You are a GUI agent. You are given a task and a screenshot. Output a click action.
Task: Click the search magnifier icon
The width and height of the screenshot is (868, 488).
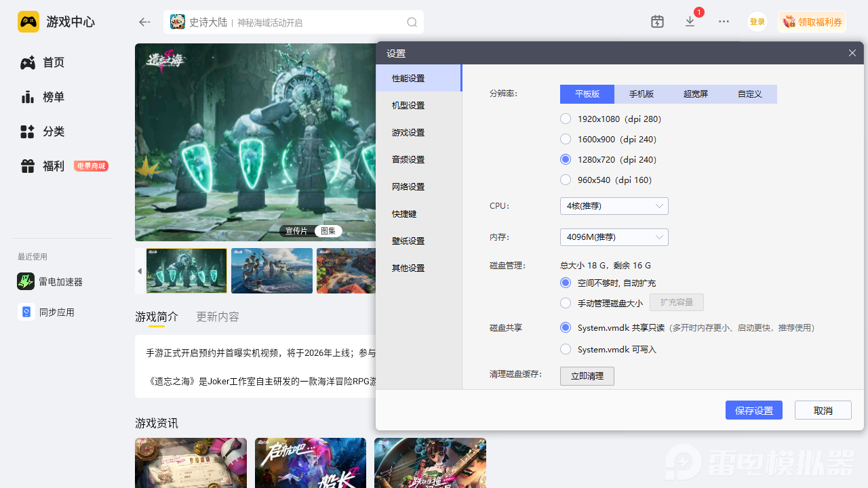click(412, 22)
